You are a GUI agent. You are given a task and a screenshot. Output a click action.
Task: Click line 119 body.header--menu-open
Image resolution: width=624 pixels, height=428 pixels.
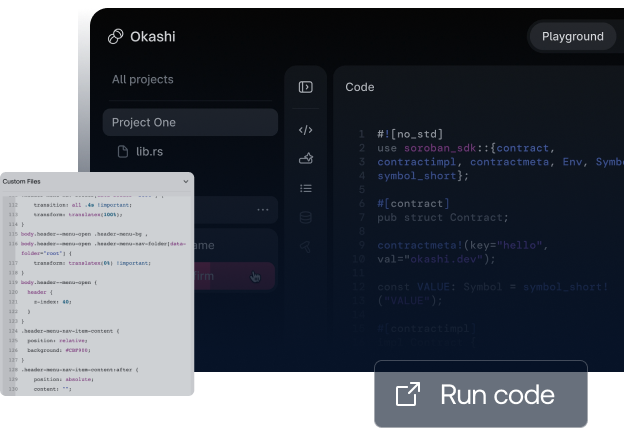coord(59,282)
